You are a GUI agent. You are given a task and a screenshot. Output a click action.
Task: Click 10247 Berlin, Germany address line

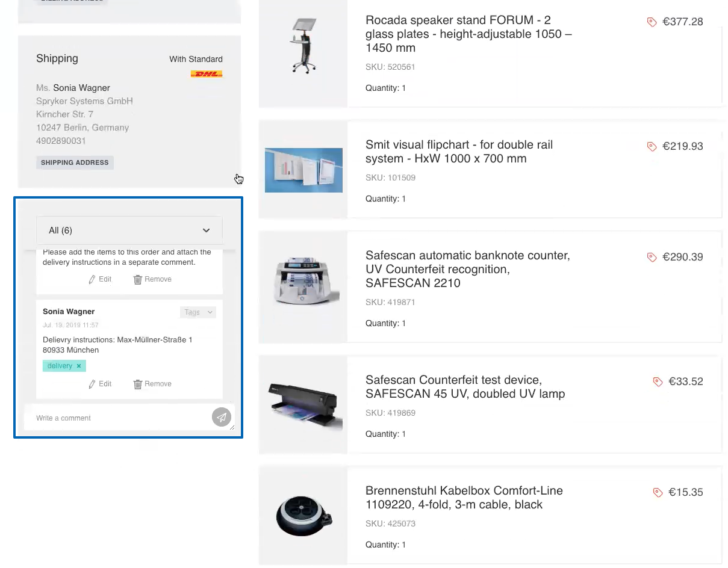coord(82,128)
